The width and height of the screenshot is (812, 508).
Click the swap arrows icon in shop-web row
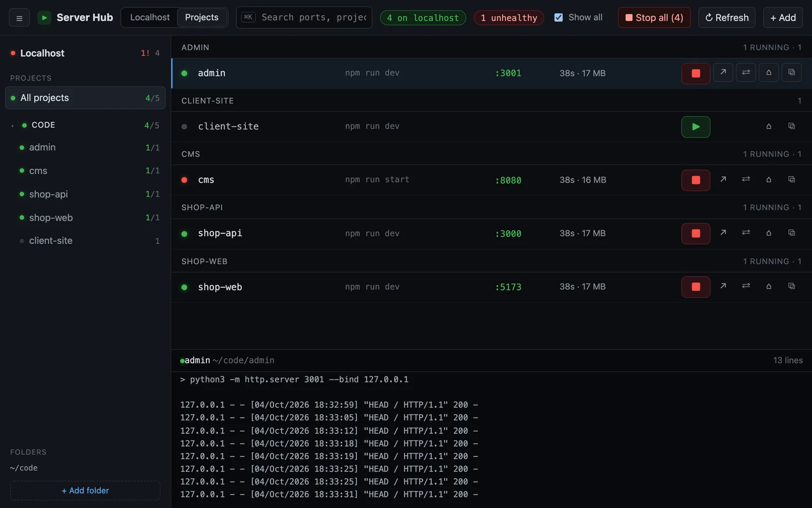click(746, 286)
